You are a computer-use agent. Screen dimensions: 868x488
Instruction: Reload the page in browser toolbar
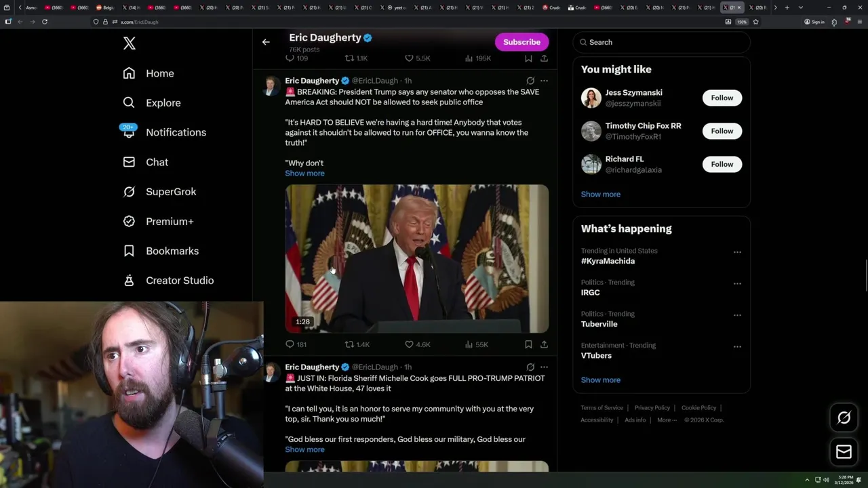[45, 22]
